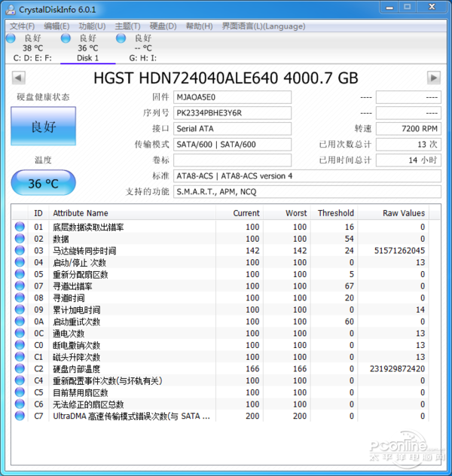This screenshot has width=452, height=476.
Task: Click the Attribute Name column header
Action: tap(132, 213)
